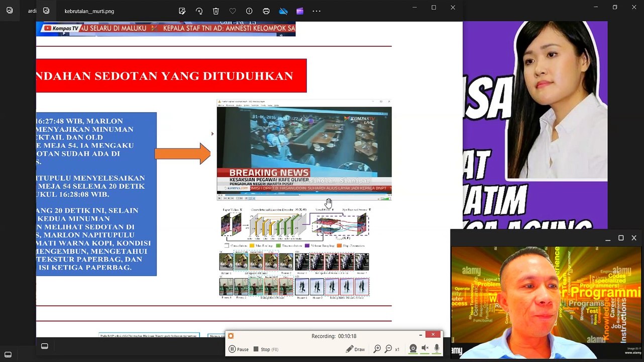Maximize the Photos window
The width and height of the screenshot is (644, 362).
coord(434,8)
